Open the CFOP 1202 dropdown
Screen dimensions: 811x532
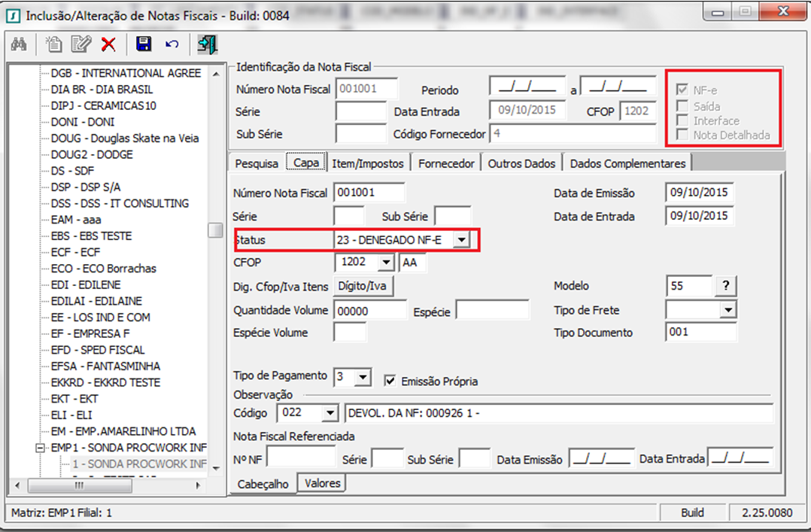386,263
